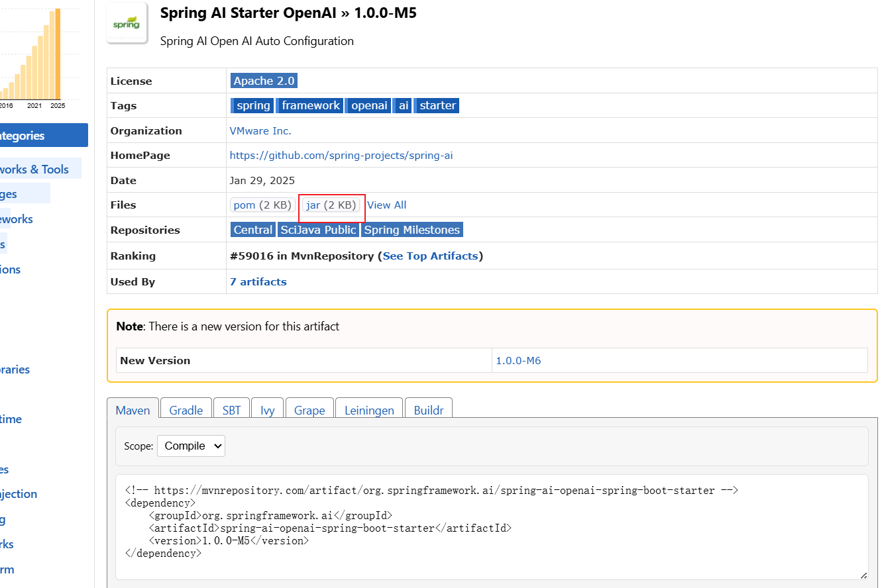Switch to the Gradle tab
Screen dimensions: 880x588
click(x=186, y=410)
